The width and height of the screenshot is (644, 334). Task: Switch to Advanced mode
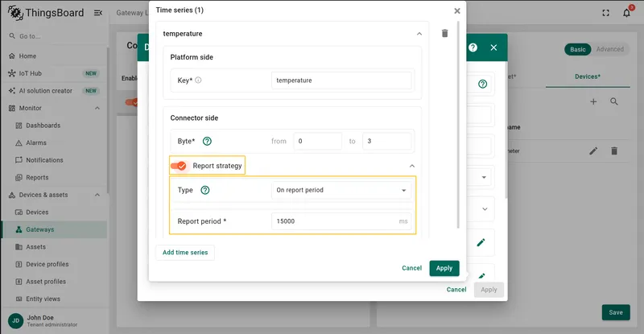610,49
